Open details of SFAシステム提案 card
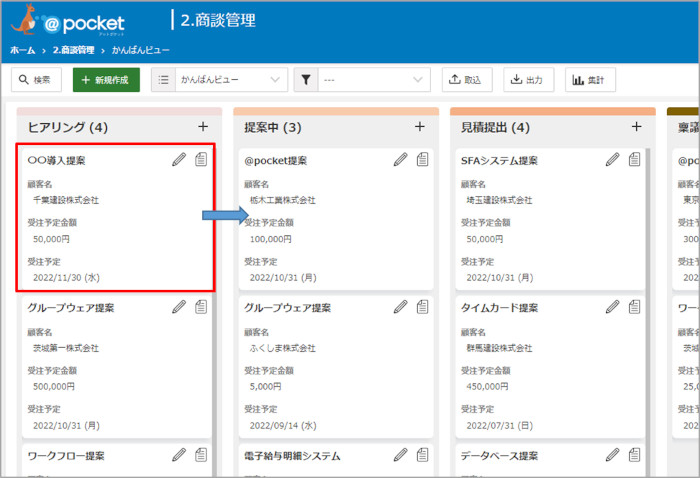 [634, 159]
